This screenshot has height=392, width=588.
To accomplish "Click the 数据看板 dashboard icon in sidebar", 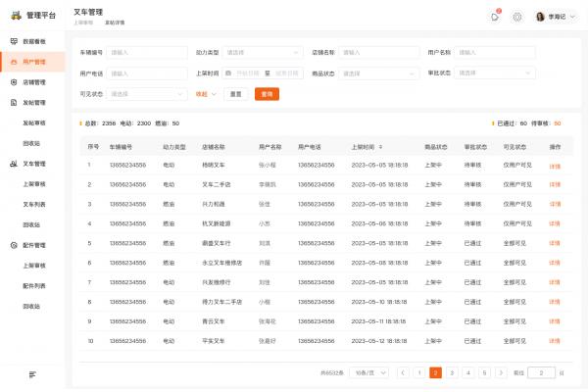I will coord(14,42).
